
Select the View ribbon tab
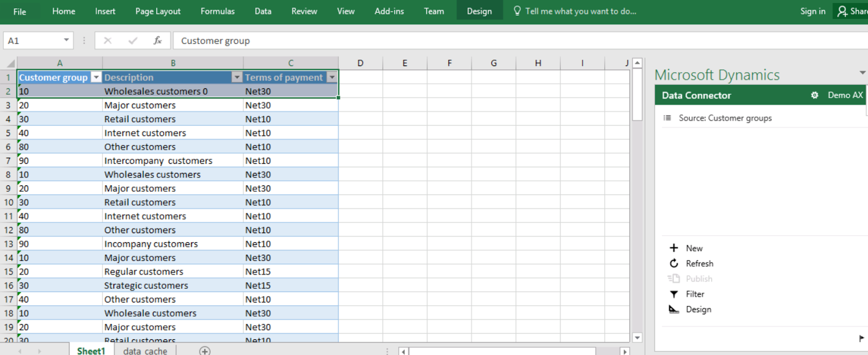tap(346, 11)
